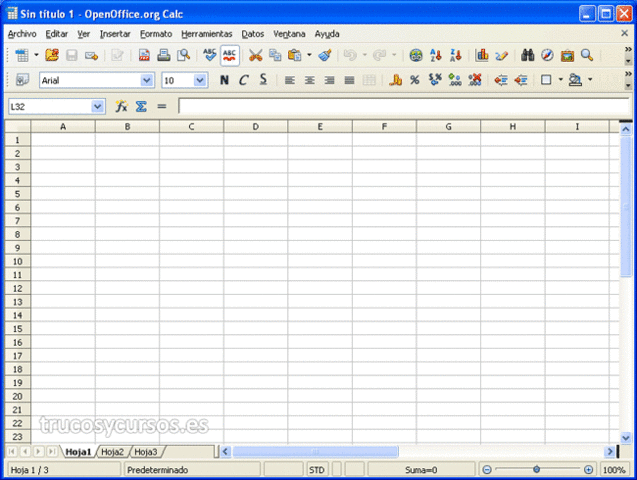Screen dimensions: 637x480
Task: Click the Undo arrow icon
Action: coord(350,55)
